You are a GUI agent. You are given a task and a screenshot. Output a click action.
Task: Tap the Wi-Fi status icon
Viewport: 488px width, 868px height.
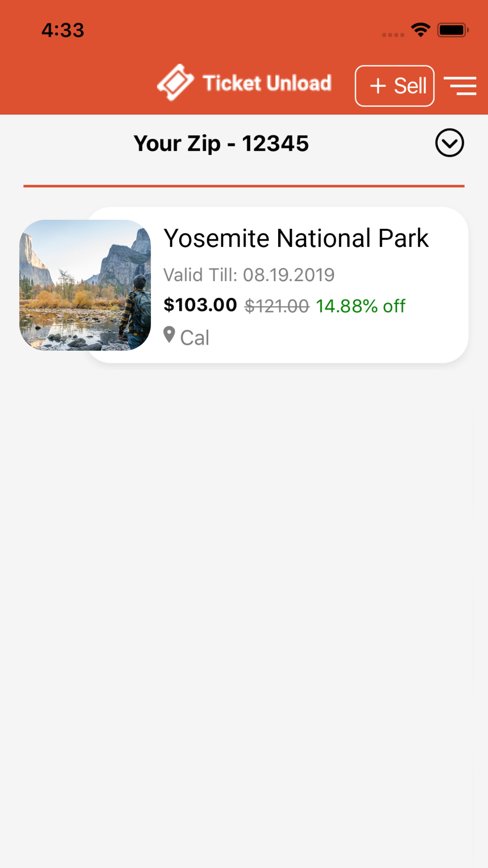[421, 30]
